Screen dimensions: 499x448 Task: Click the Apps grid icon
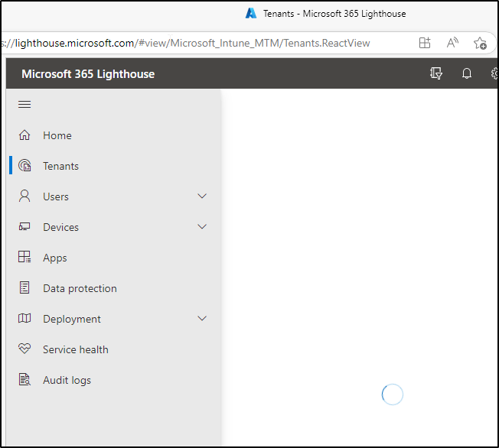pyautogui.click(x=24, y=257)
